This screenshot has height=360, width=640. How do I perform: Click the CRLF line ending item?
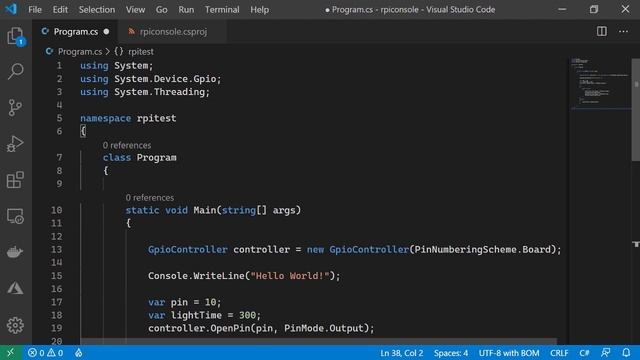[x=559, y=353]
